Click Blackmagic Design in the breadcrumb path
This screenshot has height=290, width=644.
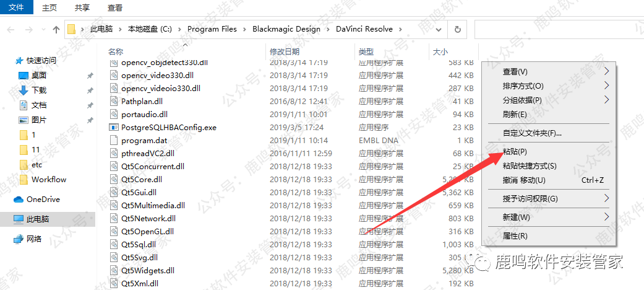[286, 29]
